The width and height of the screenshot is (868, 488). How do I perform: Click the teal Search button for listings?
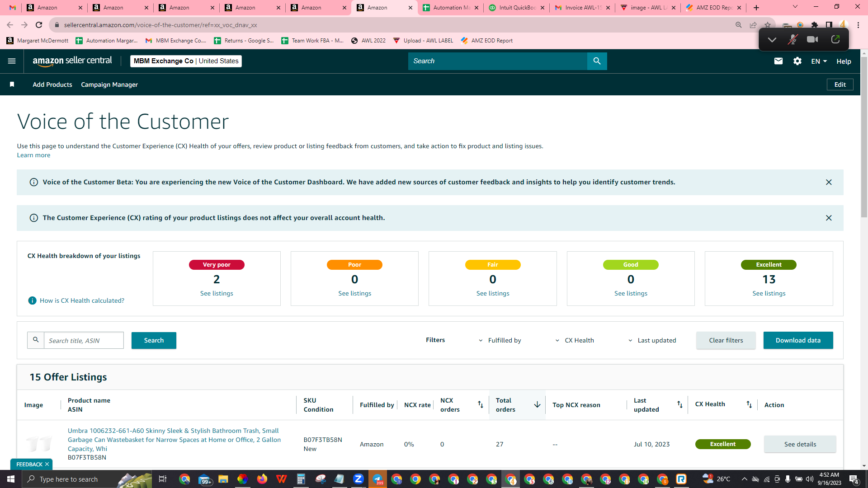(154, 340)
